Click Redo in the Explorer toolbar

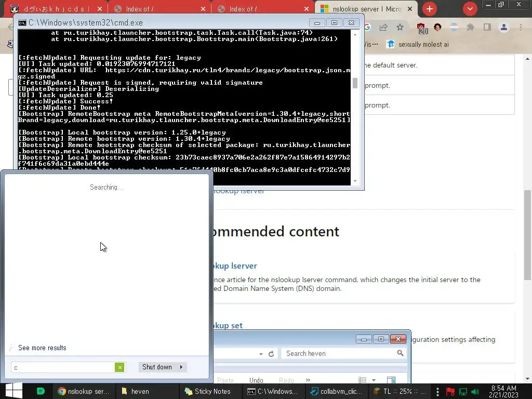(x=286, y=380)
